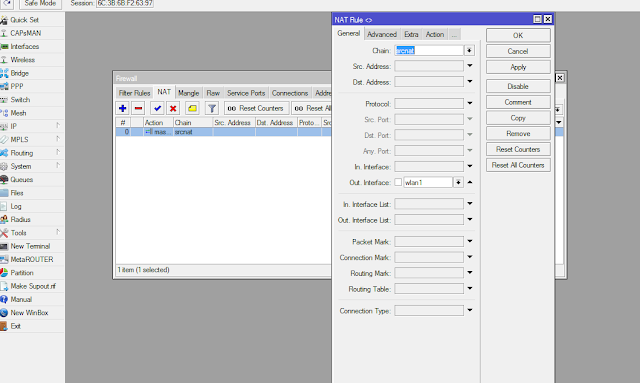This screenshot has width=640, height=383.
Task: Click Reset All Counters in NAT Rule
Action: point(518,165)
